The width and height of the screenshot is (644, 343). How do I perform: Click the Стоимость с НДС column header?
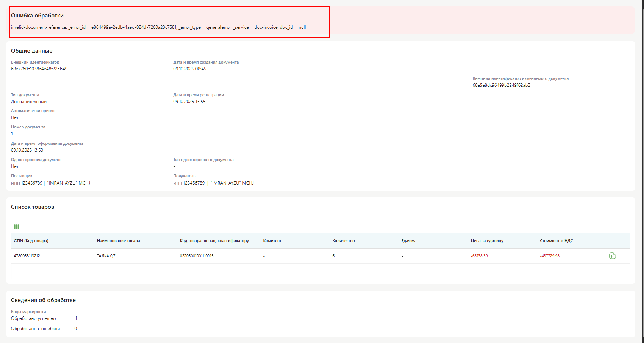coord(556,241)
